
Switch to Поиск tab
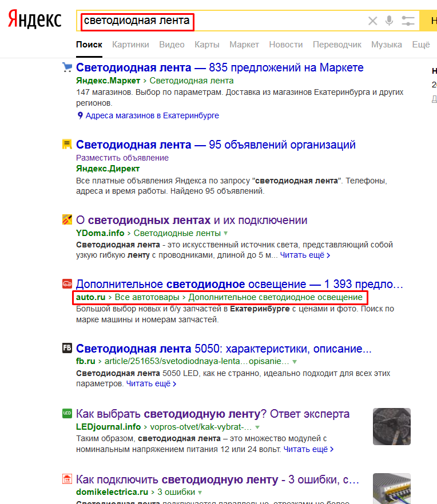(89, 45)
